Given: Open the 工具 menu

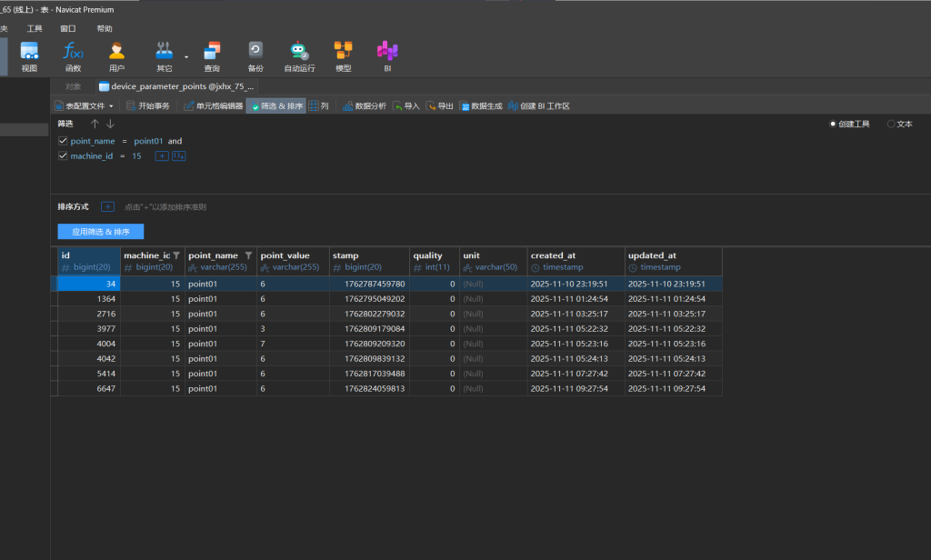Looking at the screenshot, I should click(35, 28).
